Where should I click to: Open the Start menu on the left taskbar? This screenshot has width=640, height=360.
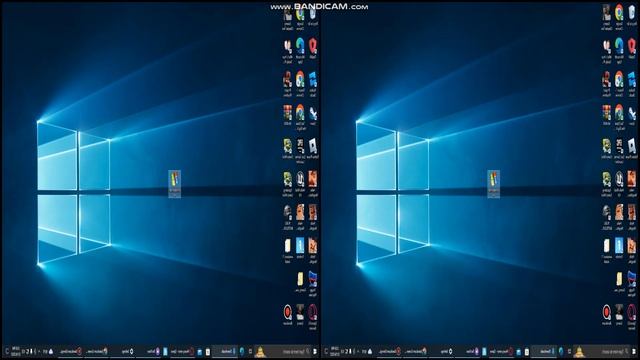(x=315, y=351)
